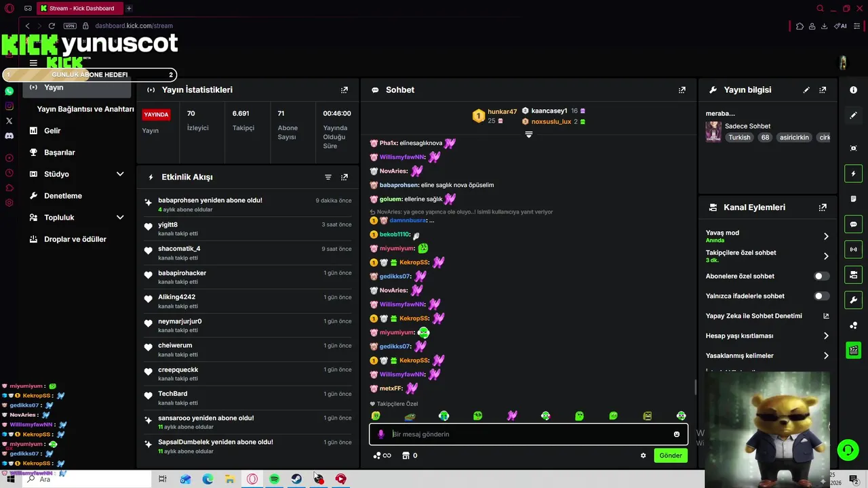Click the wrench icon in right sidebar
The height and width of the screenshot is (488, 868).
tap(853, 300)
